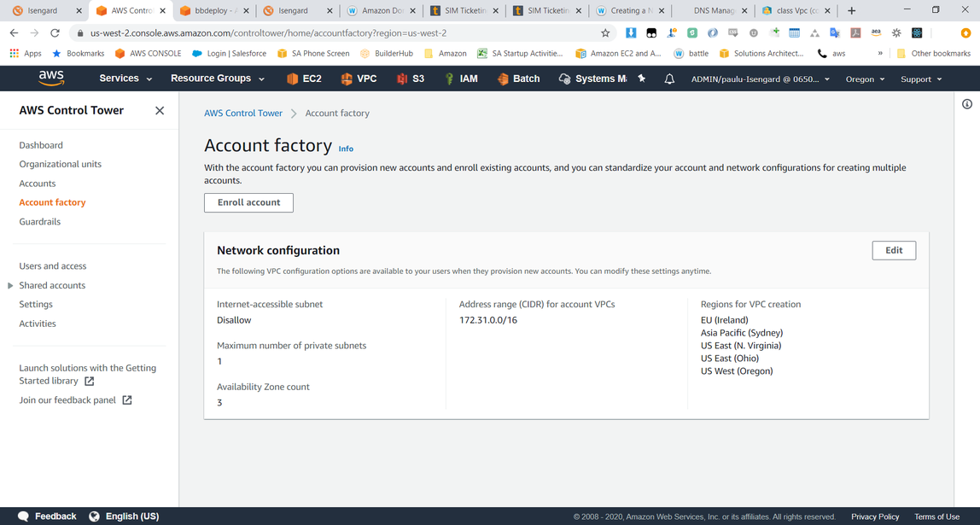Switch to the bbdeploy browser tab
The image size is (980, 525).
pos(214,10)
